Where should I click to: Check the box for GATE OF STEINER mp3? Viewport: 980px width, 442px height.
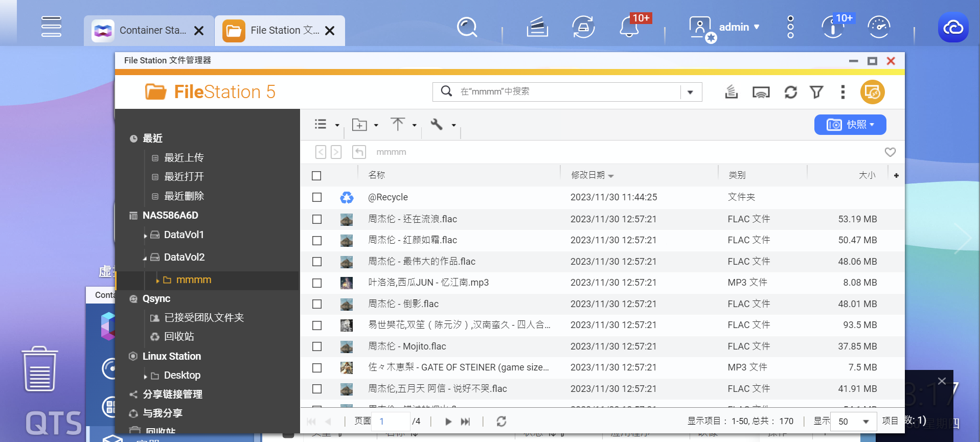tap(317, 367)
